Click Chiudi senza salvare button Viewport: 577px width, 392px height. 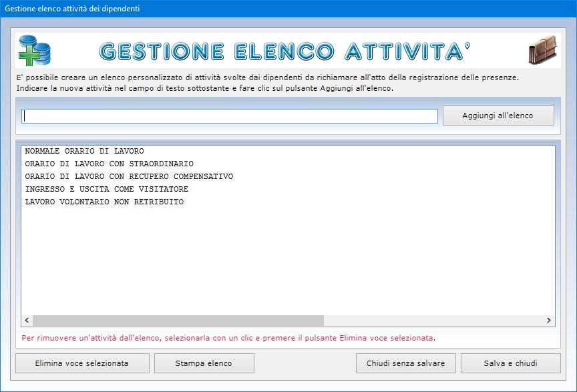406,363
